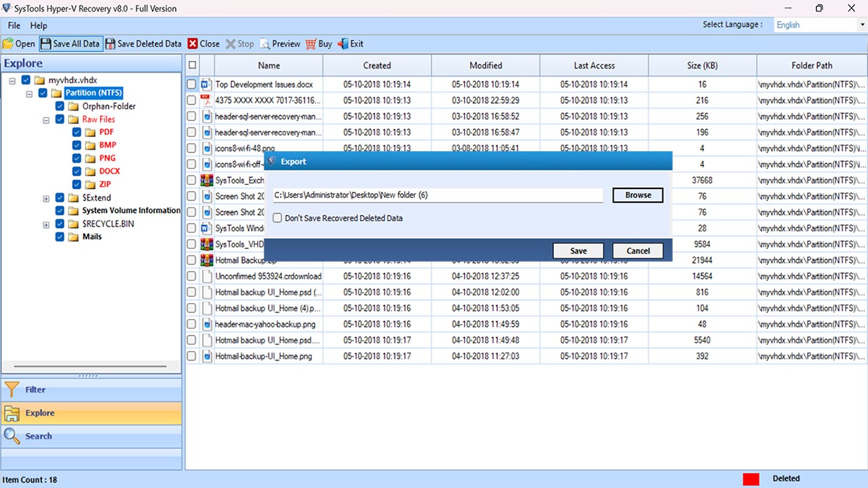The width and height of the screenshot is (868, 488).
Task: Uncheck the myvhdx.vhdx tree checkbox
Action: [26, 80]
